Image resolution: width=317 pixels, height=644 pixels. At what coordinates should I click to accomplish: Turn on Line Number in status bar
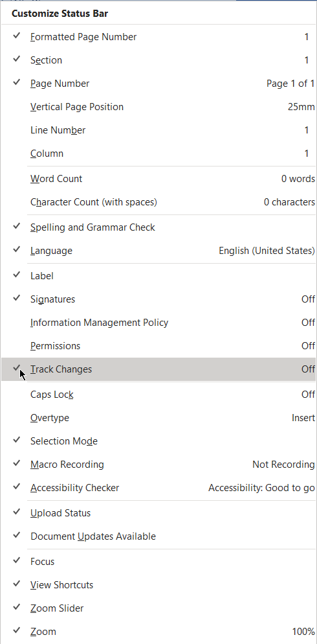pyautogui.click(x=158, y=131)
